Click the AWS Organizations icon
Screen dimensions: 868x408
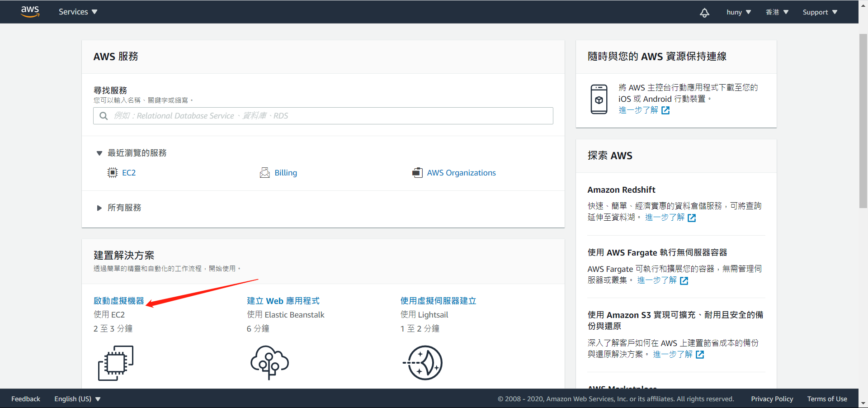[x=417, y=172]
